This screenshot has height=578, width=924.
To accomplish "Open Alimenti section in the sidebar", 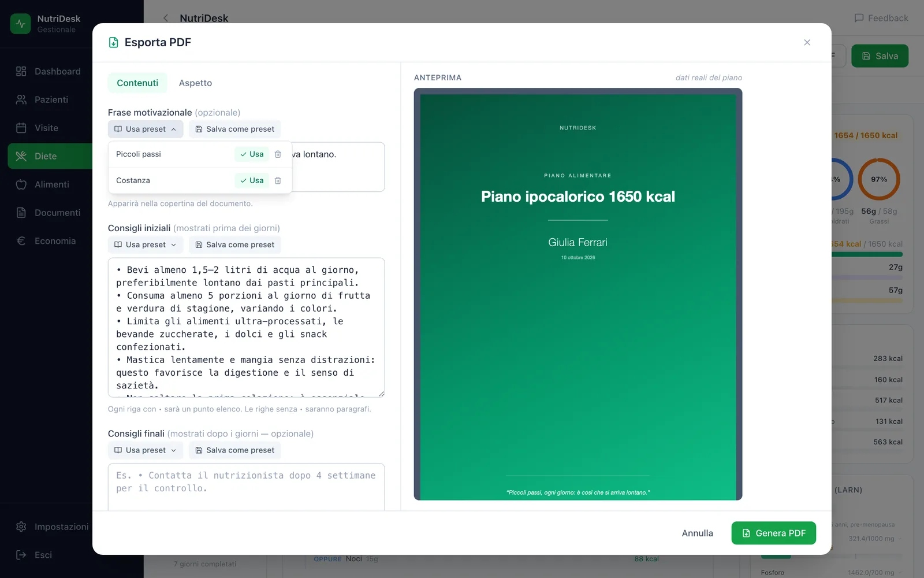I will pyautogui.click(x=49, y=184).
